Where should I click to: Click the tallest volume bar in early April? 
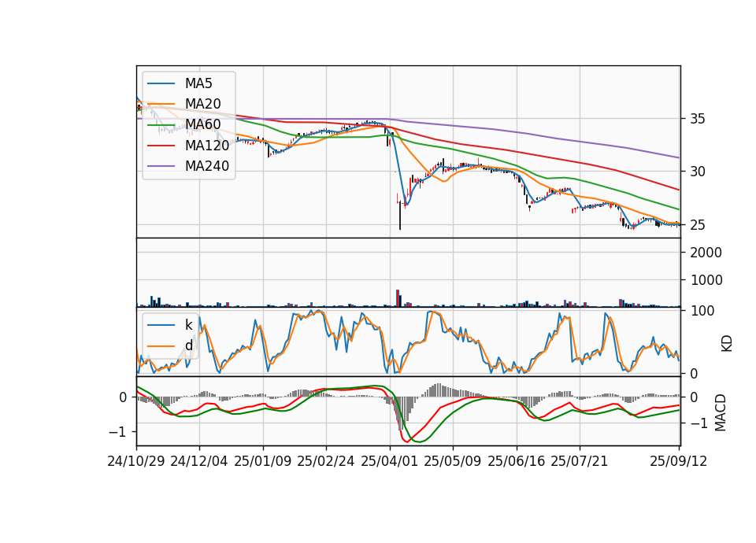click(x=398, y=298)
